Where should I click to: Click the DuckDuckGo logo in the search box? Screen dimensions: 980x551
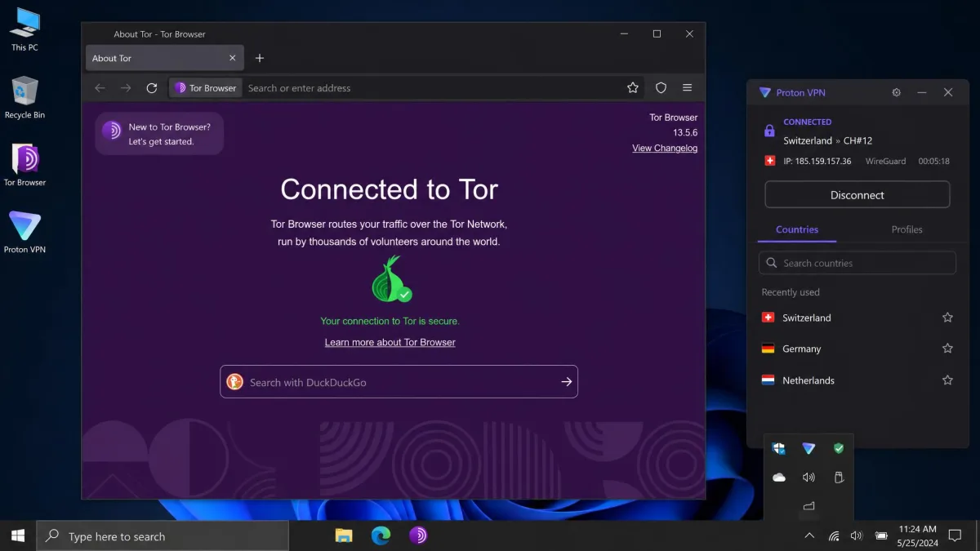tap(235, 381)
